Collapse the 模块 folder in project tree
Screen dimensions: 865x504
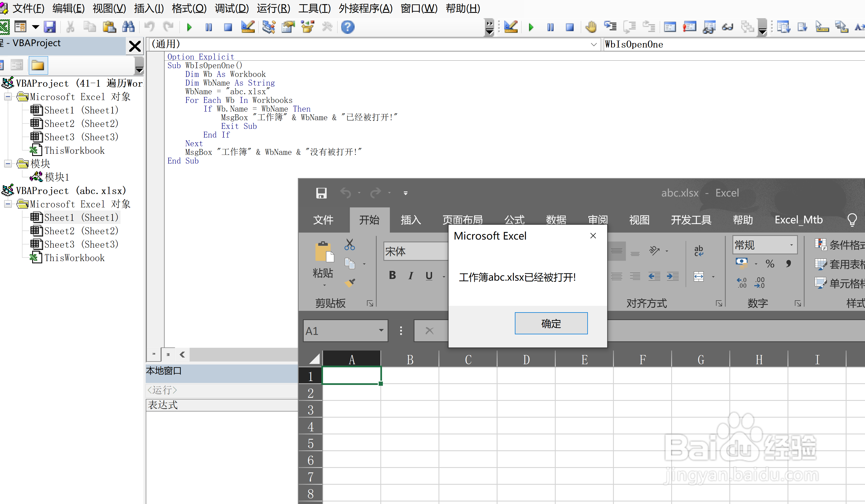point(8,164)
